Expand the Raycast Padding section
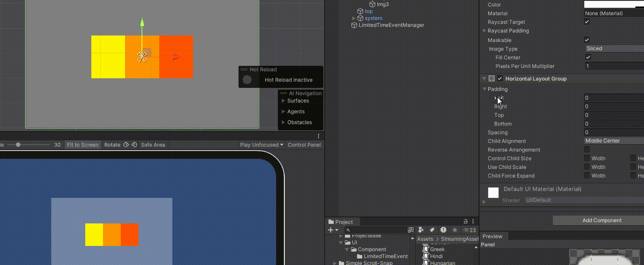 484,31
